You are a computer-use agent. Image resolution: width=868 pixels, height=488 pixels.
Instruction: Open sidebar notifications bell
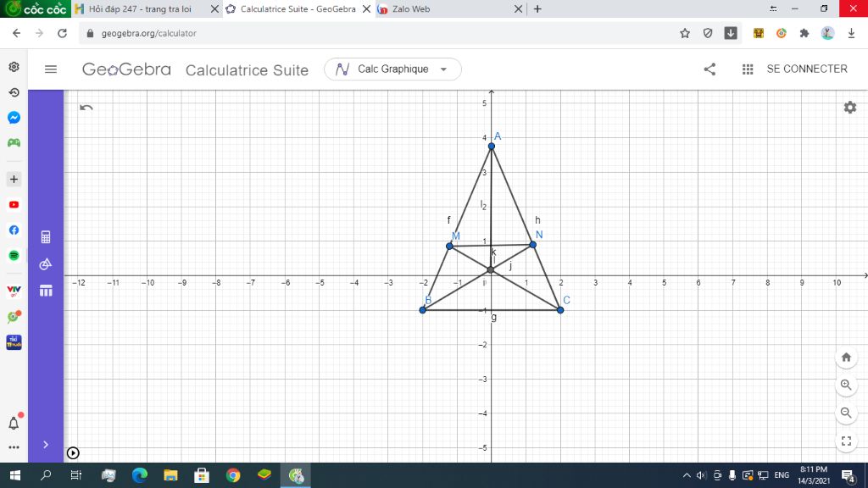pyautogui.click(x=14, y=424)
